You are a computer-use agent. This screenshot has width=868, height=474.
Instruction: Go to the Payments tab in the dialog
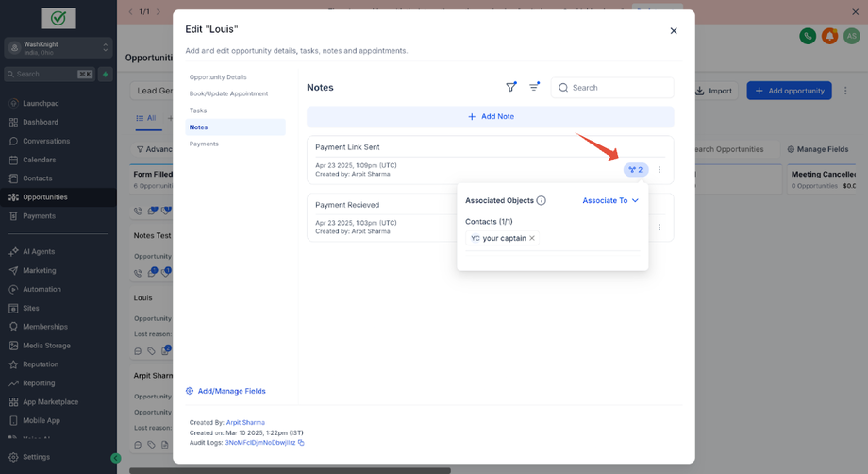click(204, 144)
